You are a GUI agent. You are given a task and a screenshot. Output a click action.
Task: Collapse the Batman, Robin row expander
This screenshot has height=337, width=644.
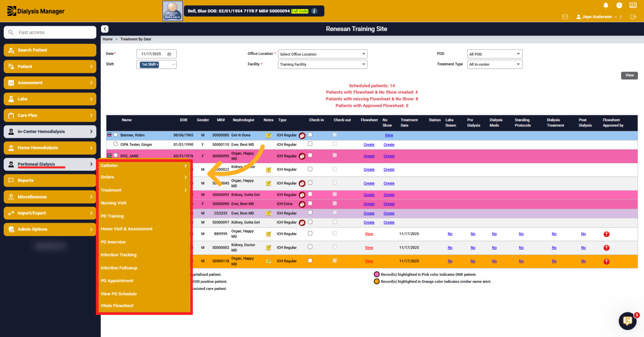[109, 135]
